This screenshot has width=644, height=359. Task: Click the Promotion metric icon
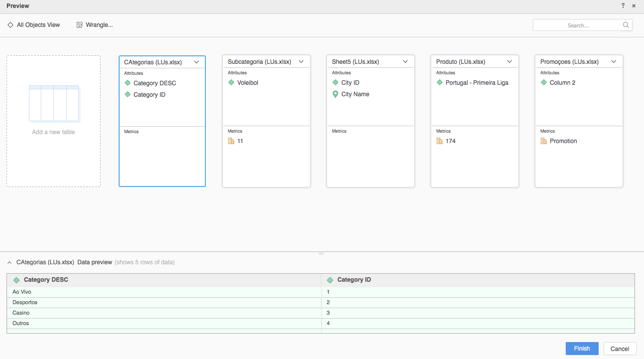[544, 141]
